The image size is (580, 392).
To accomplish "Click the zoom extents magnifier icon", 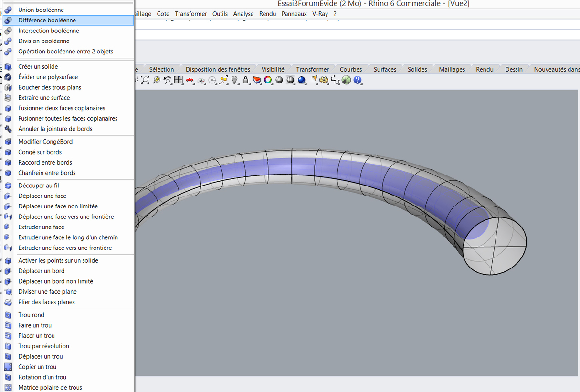I will click(145, 80).
